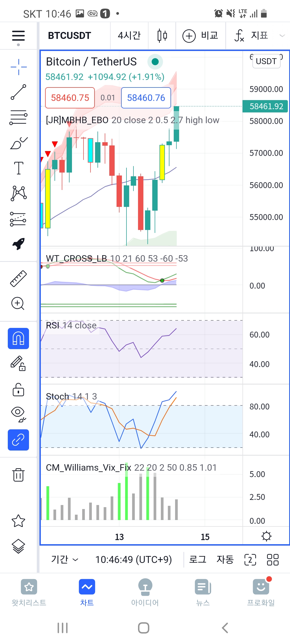Viewport: 290px width, 644px height.
Task: Toggle 로그 logarithmic scale
Action: [198, 559]
